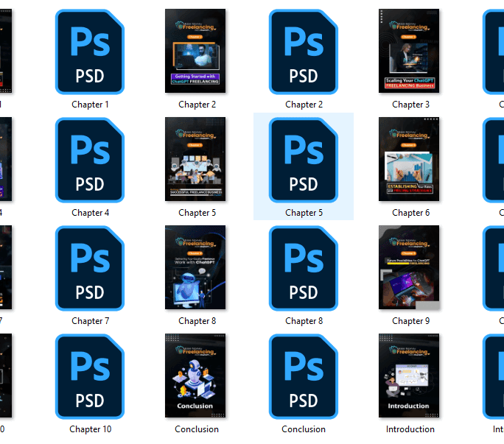Click 'Chapter 8' label under the PSD icon
504x444 pixels.
pos(304,321)
